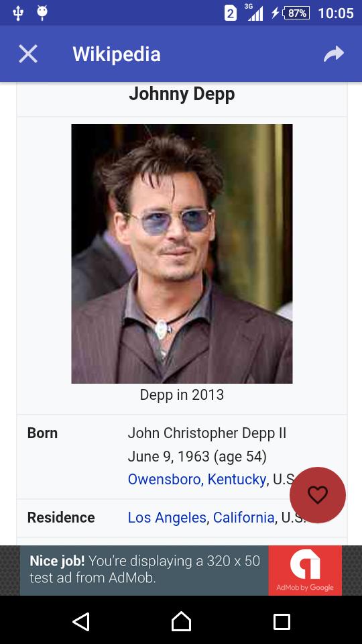The height and width of the screenshot is (644, 362).
Task: Tap the SIM 2 status icon
Action: click(x=231, y=13)
